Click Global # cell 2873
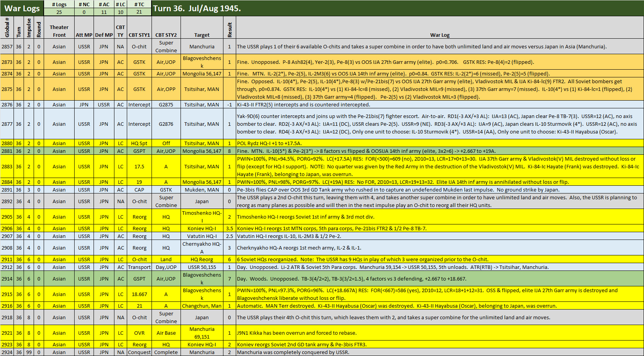The height and width of the screenshot is (356, 644). (7, 62)
